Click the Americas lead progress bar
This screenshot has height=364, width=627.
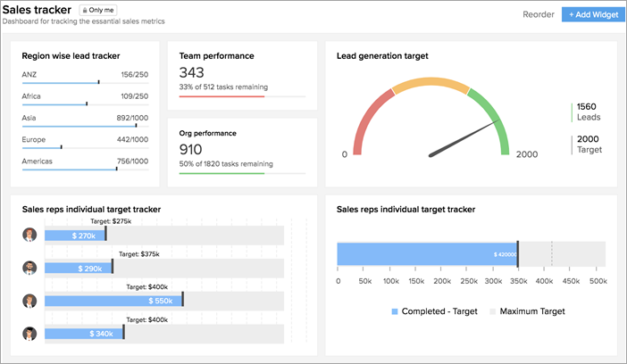coord(85,169)
